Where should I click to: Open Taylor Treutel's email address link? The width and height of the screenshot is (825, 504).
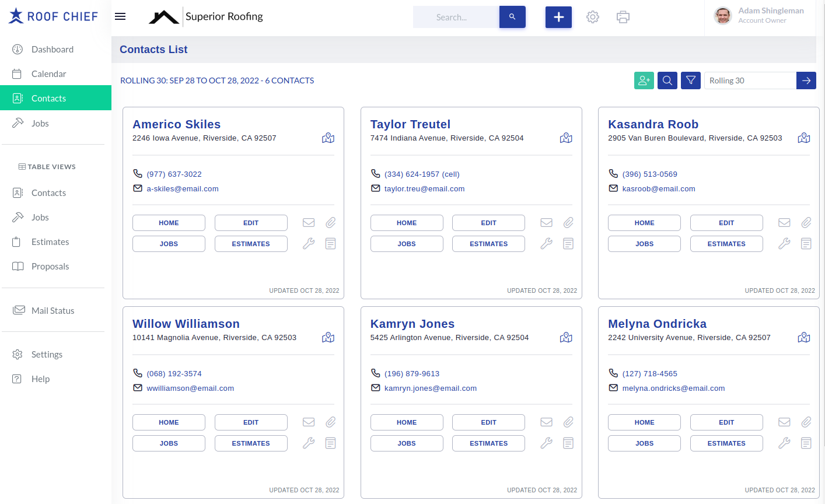click(x=424, y=188)
